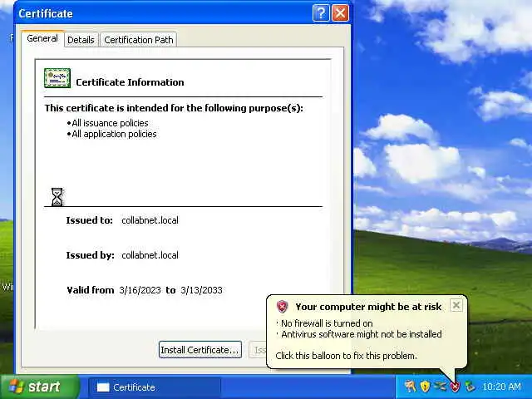The height and width of the screenshot is (399, 532).
Task: Close the Certificate dialog
Action: click(340, 13)
